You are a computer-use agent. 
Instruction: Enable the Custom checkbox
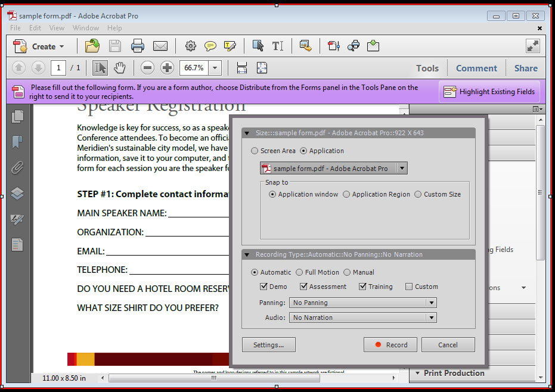[409, 287]
